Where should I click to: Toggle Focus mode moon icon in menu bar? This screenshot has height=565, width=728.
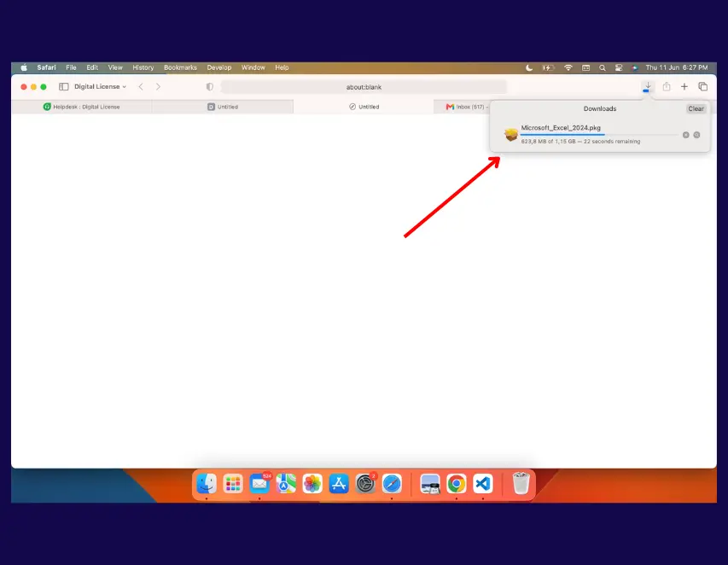tap(529, 67)
